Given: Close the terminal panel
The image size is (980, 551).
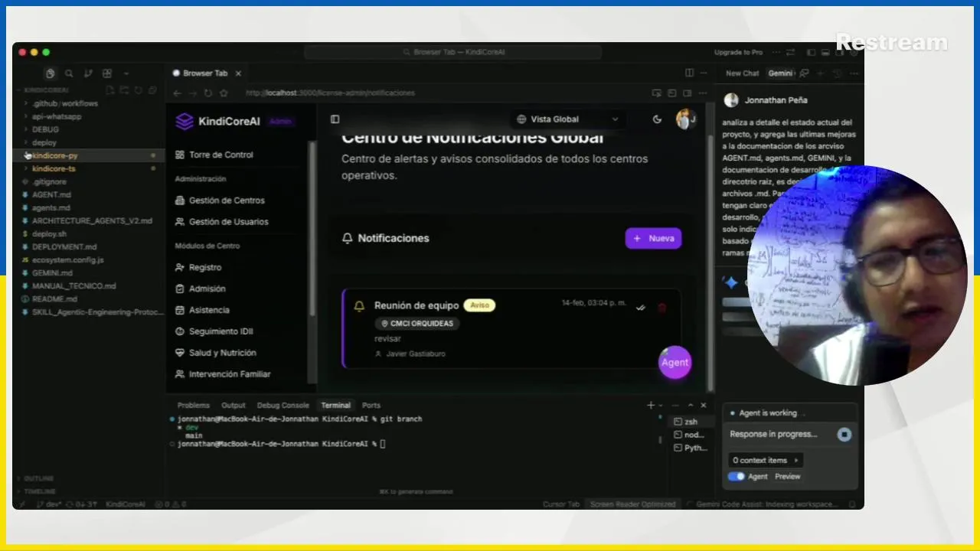Looking at the screenshot, I should (704, 406).
